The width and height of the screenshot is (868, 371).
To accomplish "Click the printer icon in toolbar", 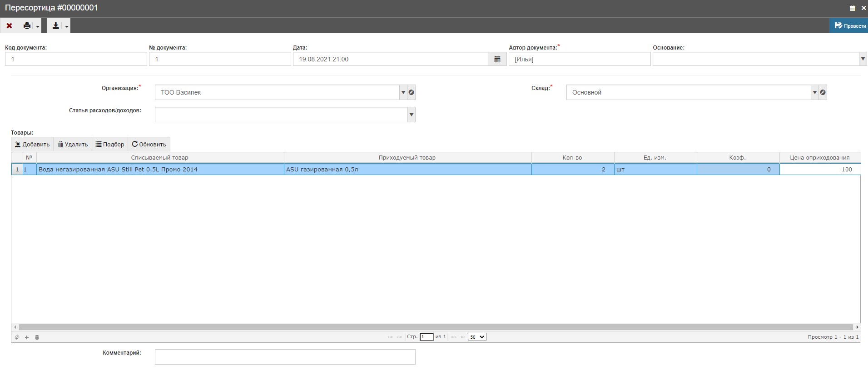I will pos(27,26).
